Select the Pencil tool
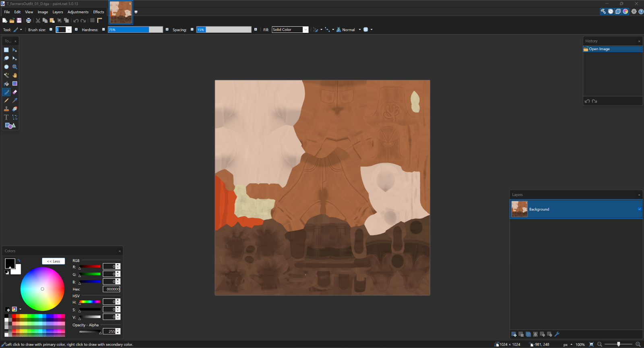Screen dimensions: 644x348 [x=6, y=101]
